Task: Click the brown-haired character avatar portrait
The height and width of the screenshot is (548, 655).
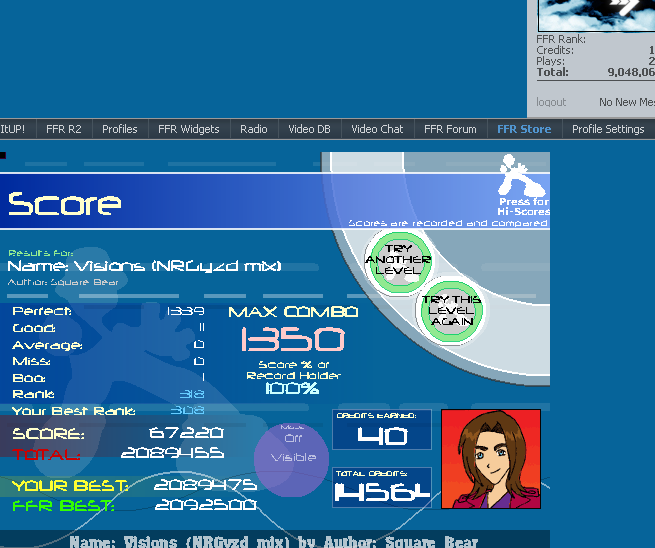Action: point(490,458)
